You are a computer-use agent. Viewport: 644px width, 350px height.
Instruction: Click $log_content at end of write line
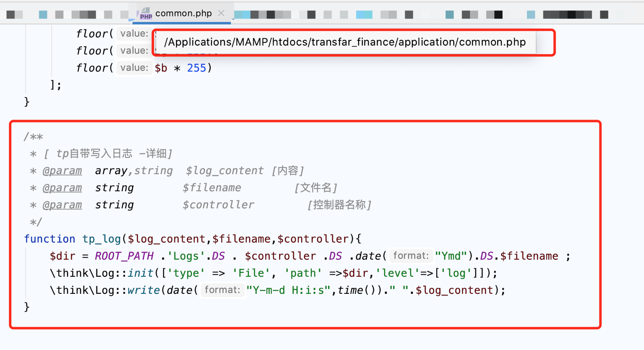(454, 290)
